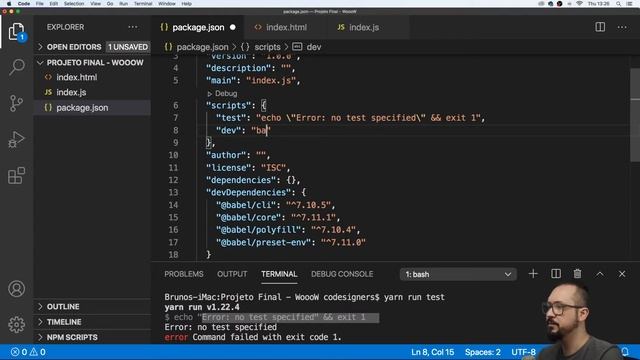This screenshot has height=360, width=640.
Task: Click dev in the breadcrumb
Action: click(x=313, y=47)
